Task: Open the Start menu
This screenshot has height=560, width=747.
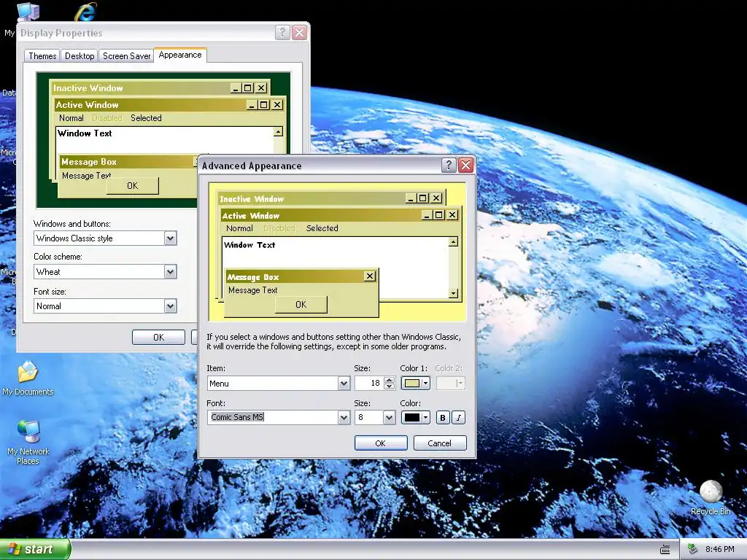Action: click(x=35, y=549)
